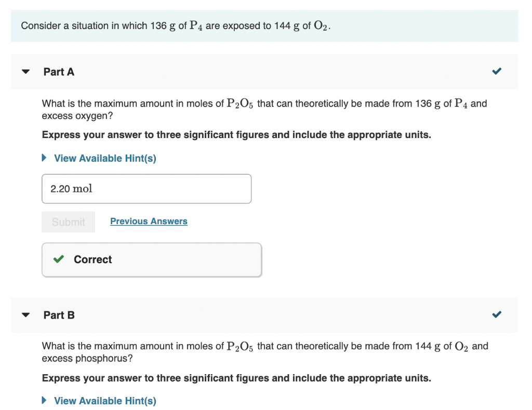Click the blue arrow before Part A hints link
The width and height of the screenshot is (532, 410).
point(44,158)
